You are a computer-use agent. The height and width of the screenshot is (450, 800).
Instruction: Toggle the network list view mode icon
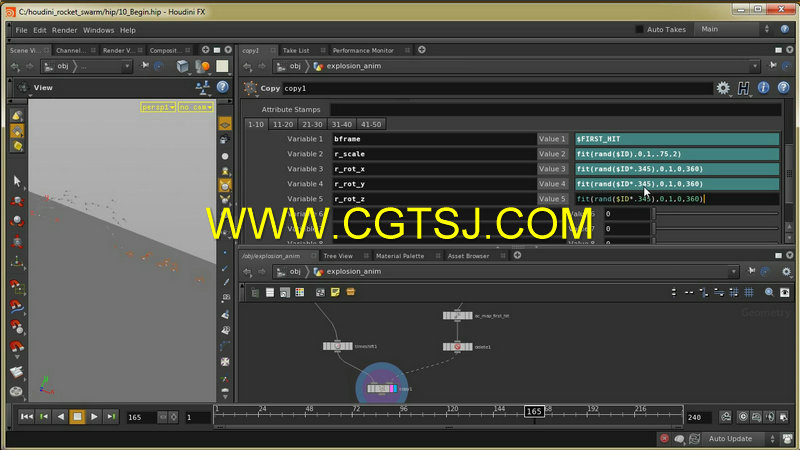click(269, 292)
